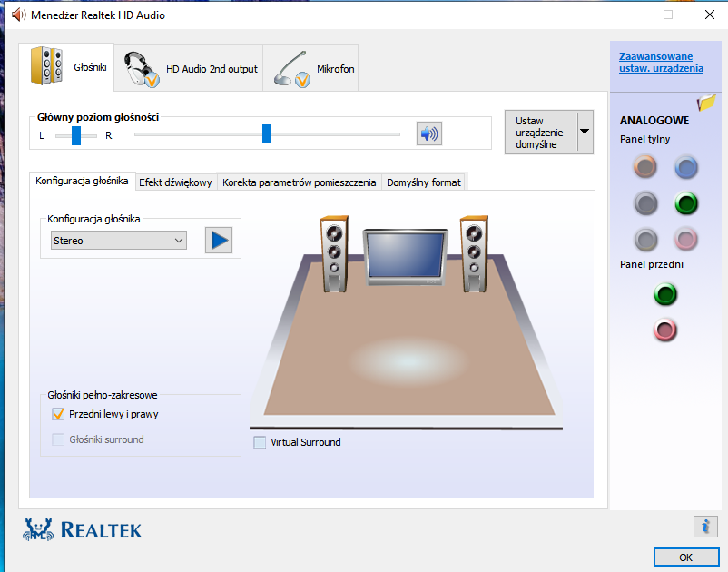This screenshot has width=728, height=572.
Task: Open Korekta parametrów pomieszczenia tab
Action: (299, 182)
